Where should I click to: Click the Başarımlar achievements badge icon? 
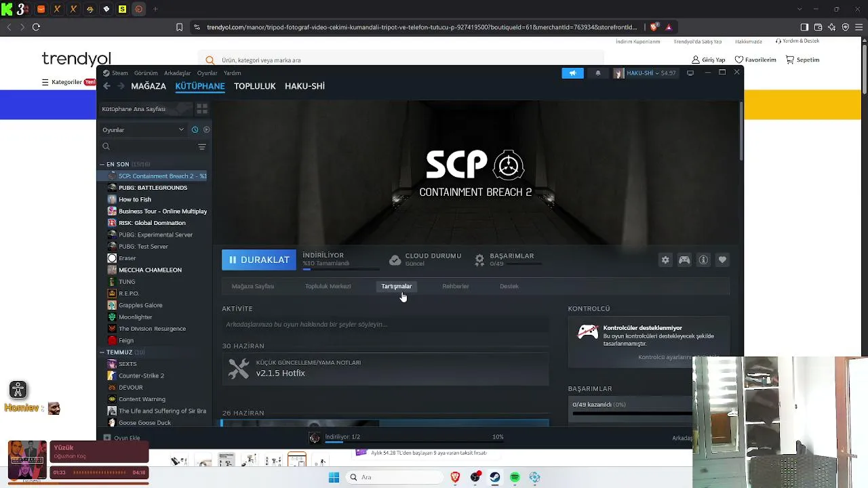(x=479, y=260)
